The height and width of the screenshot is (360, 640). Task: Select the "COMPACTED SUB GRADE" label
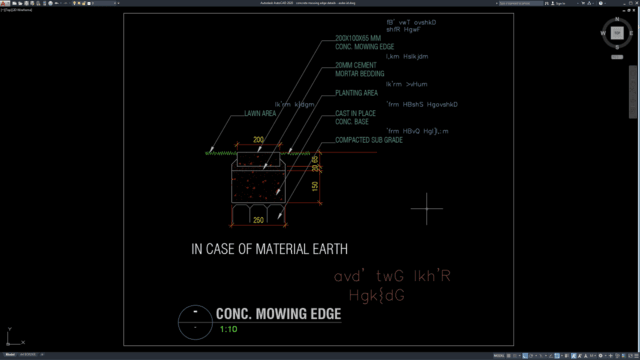pos(369,140)
